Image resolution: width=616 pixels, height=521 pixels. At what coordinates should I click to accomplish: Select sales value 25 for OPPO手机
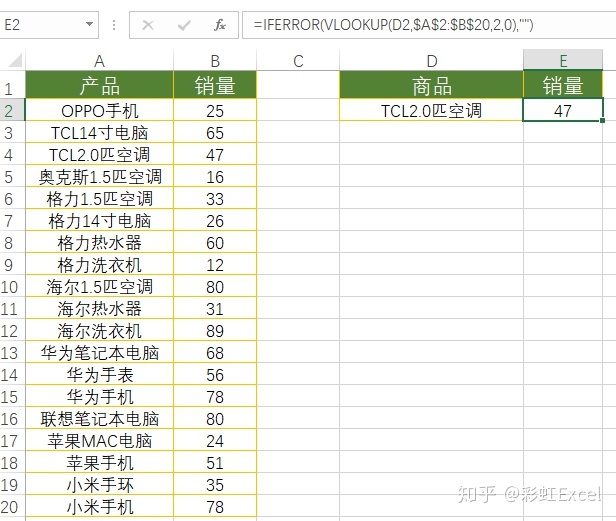click(x=215, y=110)
